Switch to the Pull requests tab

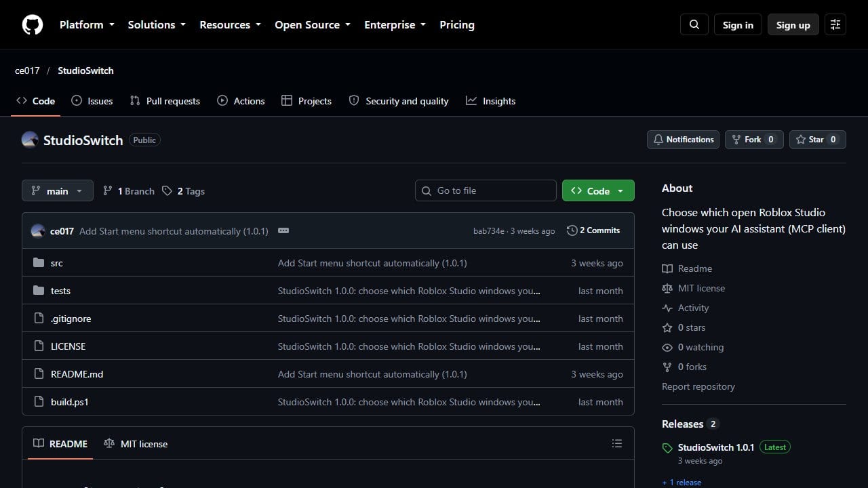[x=165, y=101]
